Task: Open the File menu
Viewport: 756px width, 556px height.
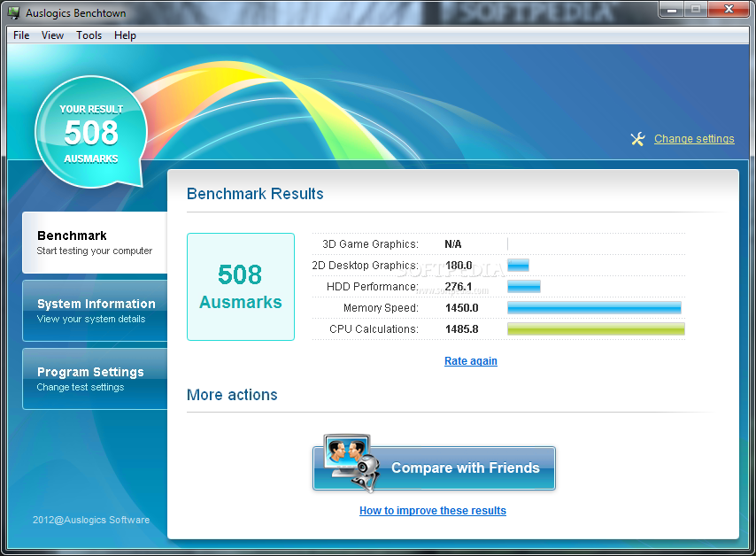Action: pyautogui.click(x=21, y=35)
